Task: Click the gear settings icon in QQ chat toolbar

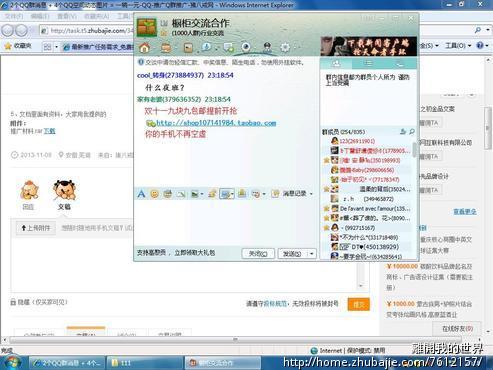Action: pos(285,48)
